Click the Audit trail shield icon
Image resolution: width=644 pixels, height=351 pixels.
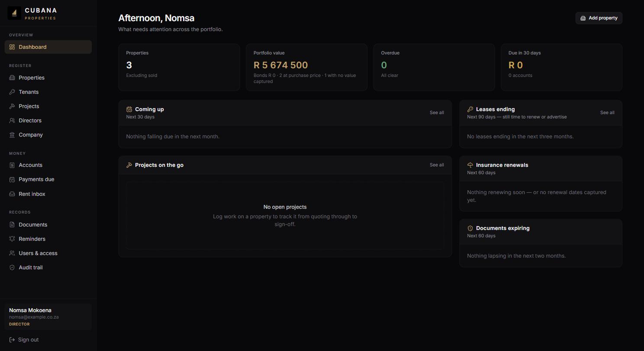(x=12, y=268)
